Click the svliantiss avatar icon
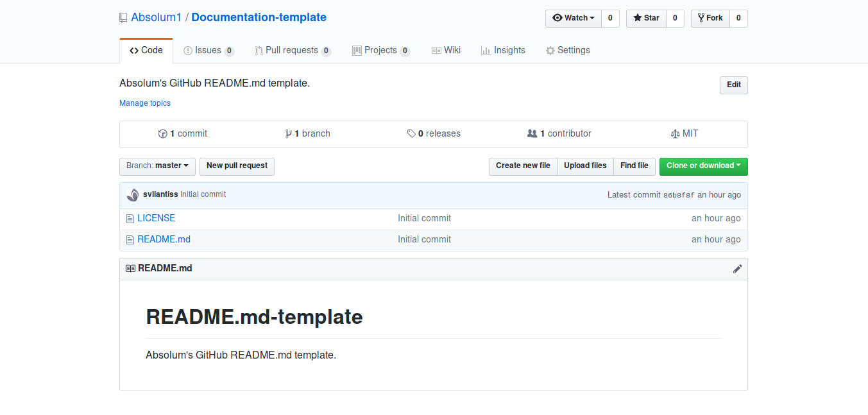 pos(133,195)
